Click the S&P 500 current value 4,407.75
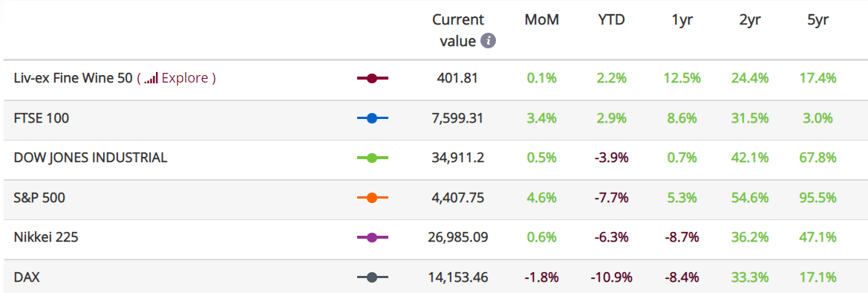This screenshot has height=293, width=868. click(458, 198)
